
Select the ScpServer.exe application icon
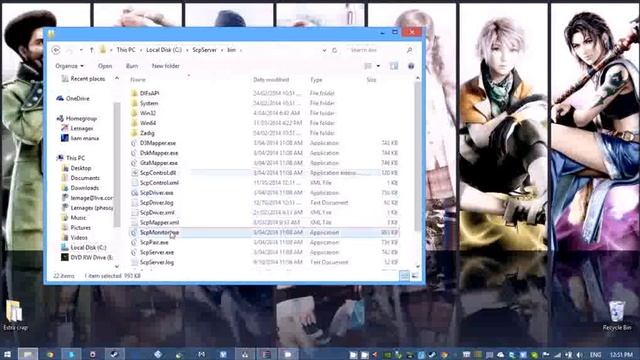(134, 252)
